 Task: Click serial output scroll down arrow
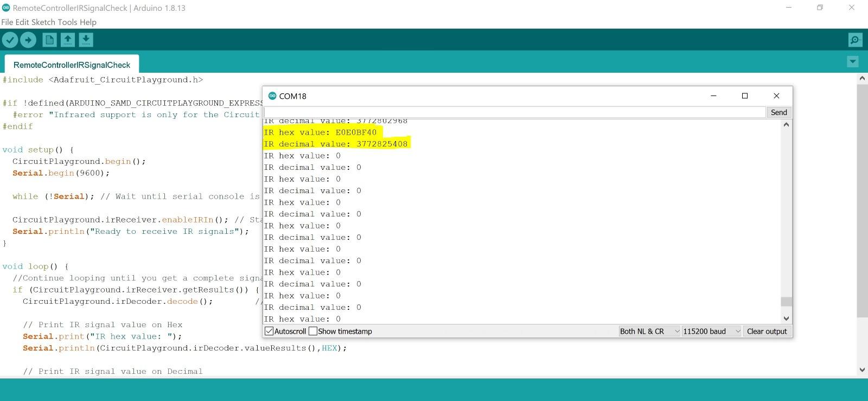click(786, 319)
